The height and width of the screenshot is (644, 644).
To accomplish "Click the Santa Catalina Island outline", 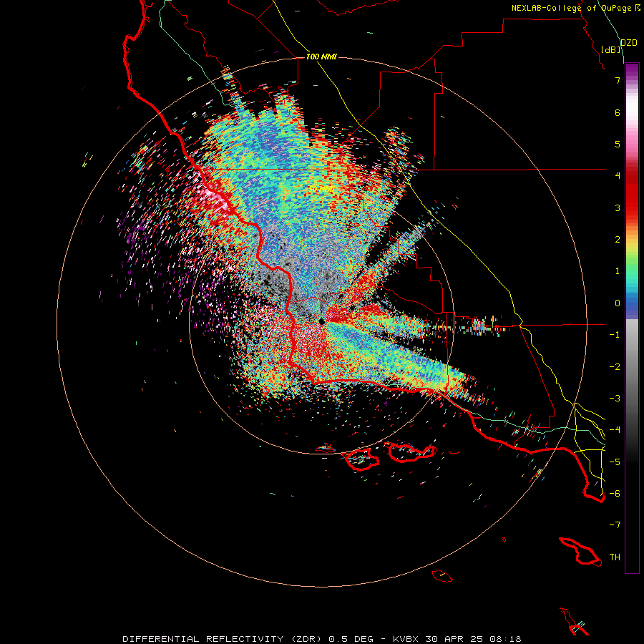I will coord(581,552).
